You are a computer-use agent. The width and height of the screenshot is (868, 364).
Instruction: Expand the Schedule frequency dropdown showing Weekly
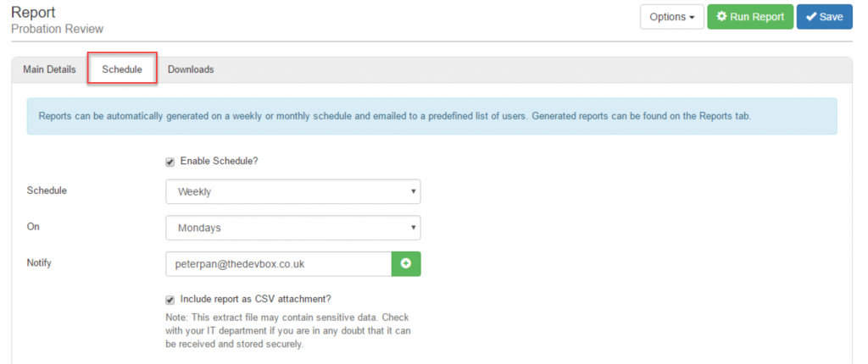292,191
